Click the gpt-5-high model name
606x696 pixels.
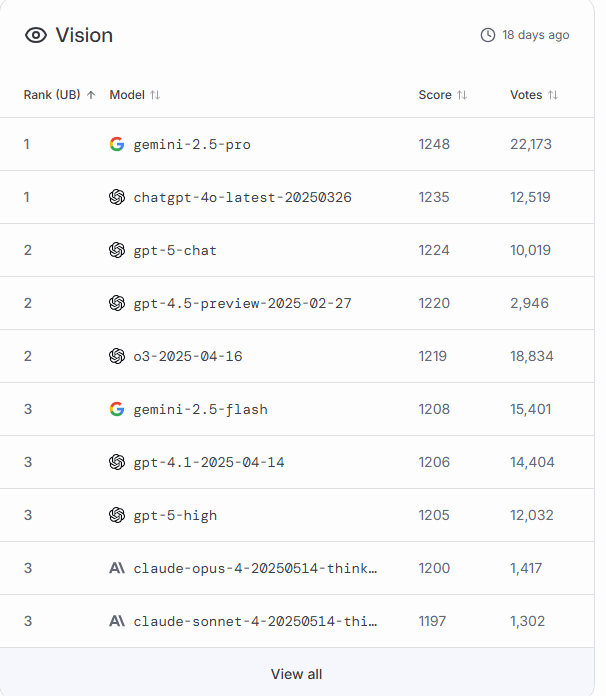coord(175,515)
